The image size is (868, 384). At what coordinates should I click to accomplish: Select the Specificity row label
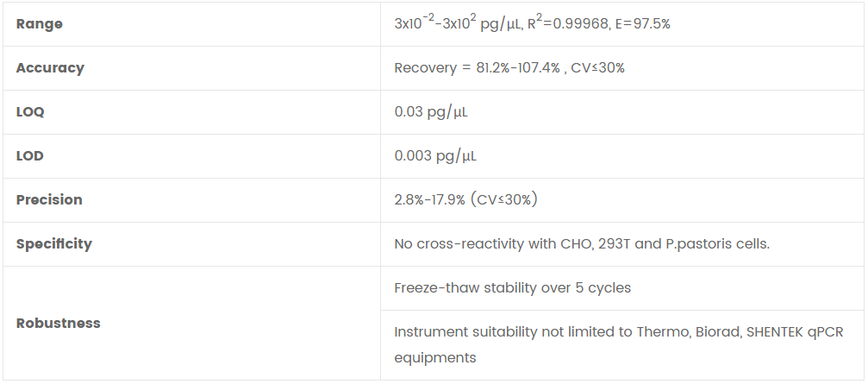53,244
